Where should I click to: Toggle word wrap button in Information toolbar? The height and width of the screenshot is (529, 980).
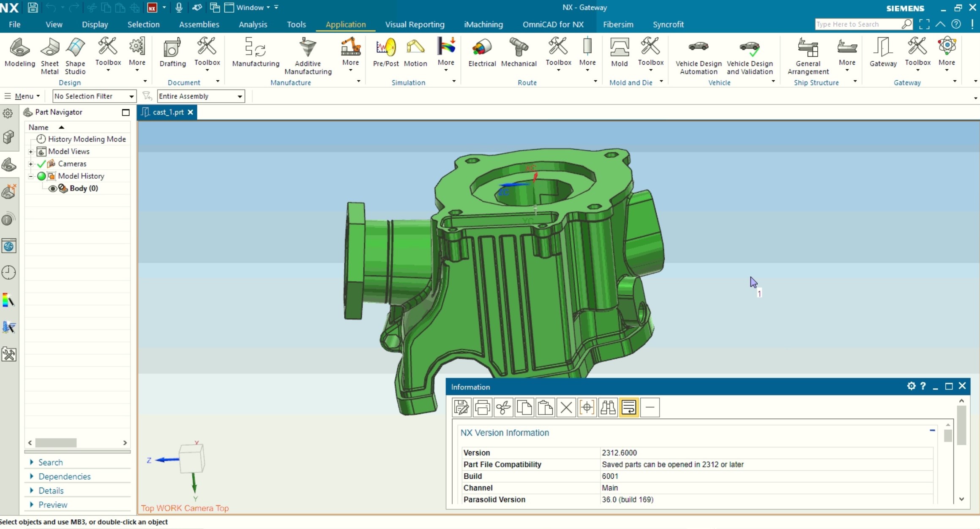(x=628, y=407)
